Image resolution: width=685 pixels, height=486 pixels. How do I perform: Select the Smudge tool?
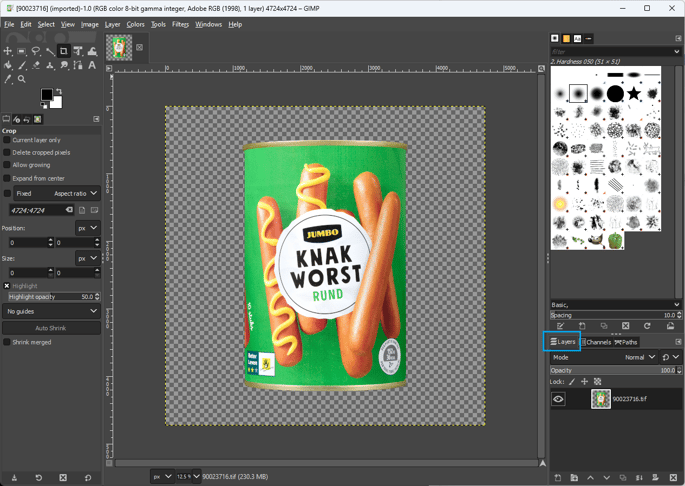(64, 66)
